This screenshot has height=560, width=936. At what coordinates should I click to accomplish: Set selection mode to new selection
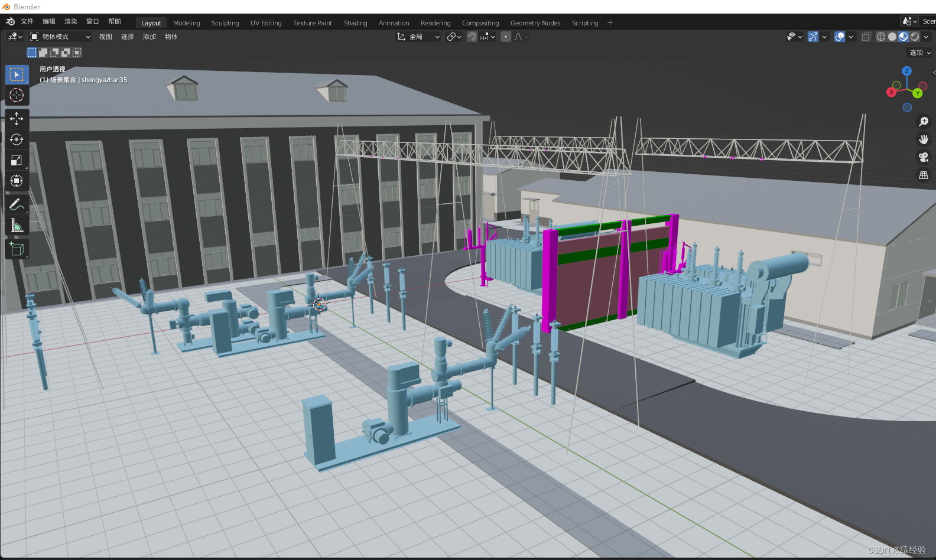point(32,53)
